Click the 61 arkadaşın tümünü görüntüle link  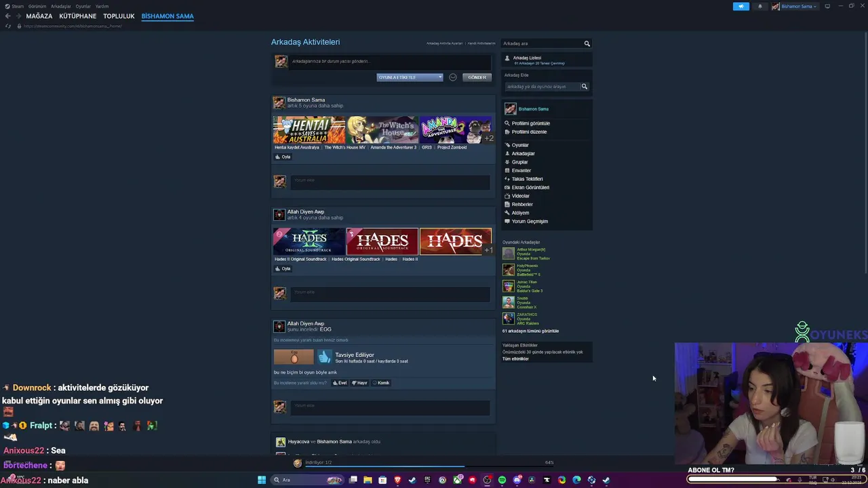(530, 331)
